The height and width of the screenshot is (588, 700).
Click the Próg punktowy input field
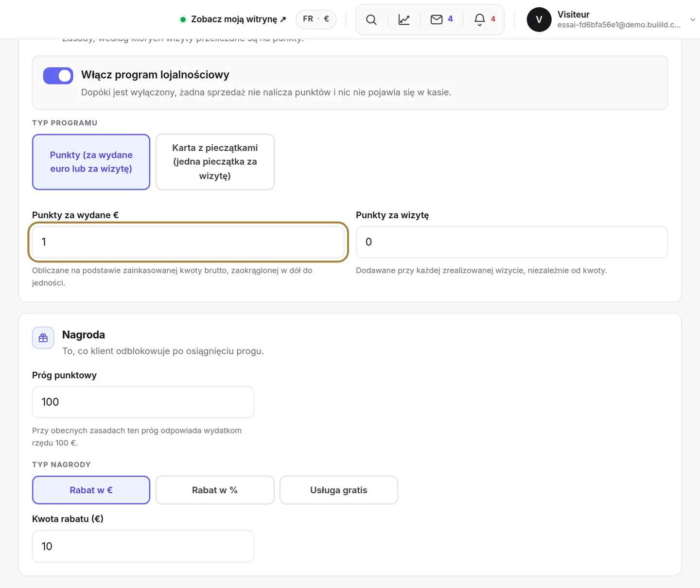[x=143, y=402]
